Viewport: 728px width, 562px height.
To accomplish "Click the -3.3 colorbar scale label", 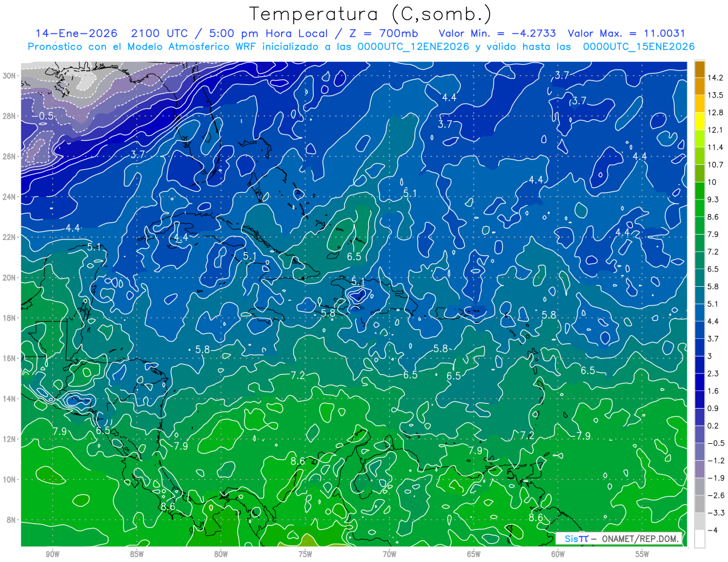I will coord(716,513).
